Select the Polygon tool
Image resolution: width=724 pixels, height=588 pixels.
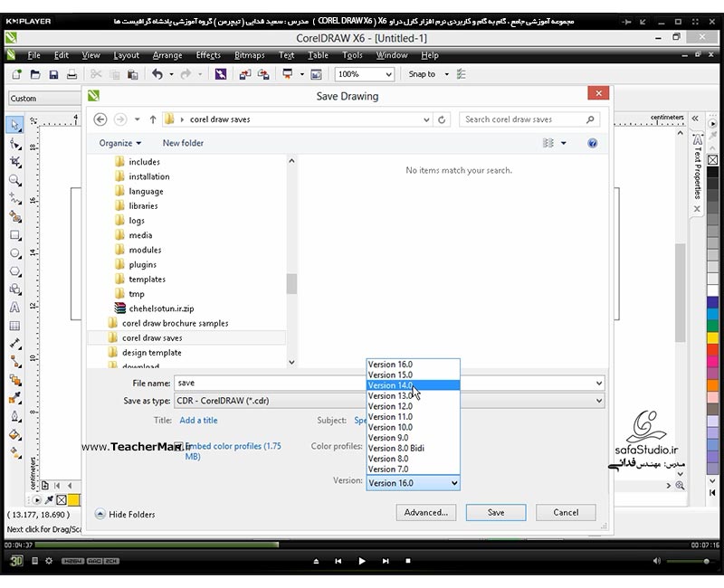tap(15, 271)
